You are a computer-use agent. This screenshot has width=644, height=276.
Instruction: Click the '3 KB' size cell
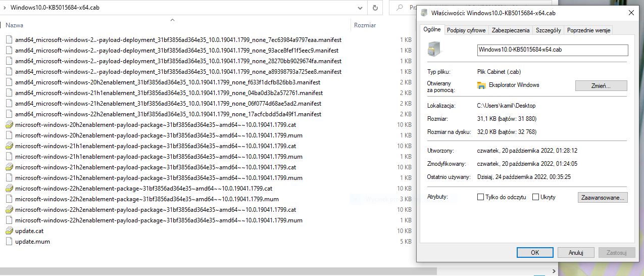pyautogui.click(x=405, y=199)
